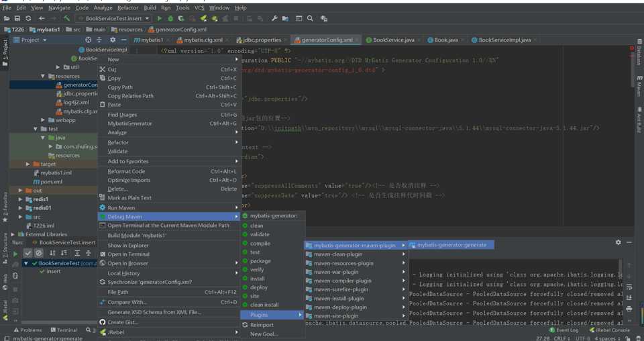Viewport: 644px width, 341px height.
Task: Open the Maven side panel
Action: [639, 86]
